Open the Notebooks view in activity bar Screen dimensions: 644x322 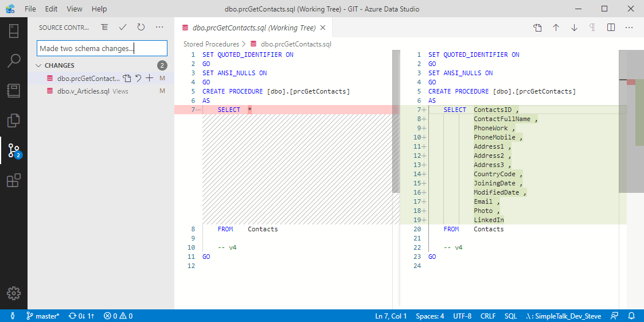pos(14,91)
